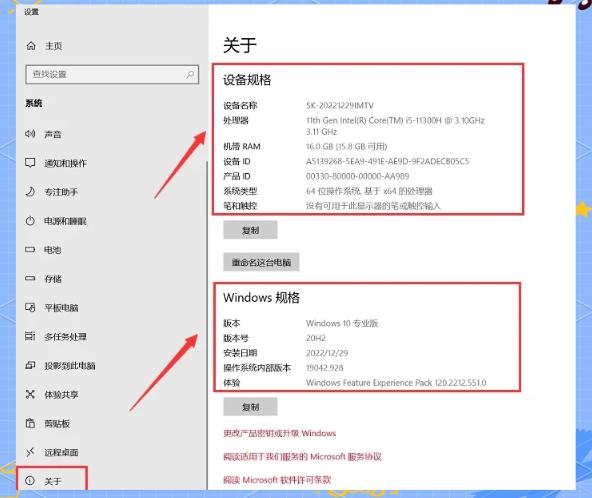Image resolution: width=592 pixels, height=498 pixels.
Task: Select the 声音 sound speaker icon
Action: tap(30, 134)
